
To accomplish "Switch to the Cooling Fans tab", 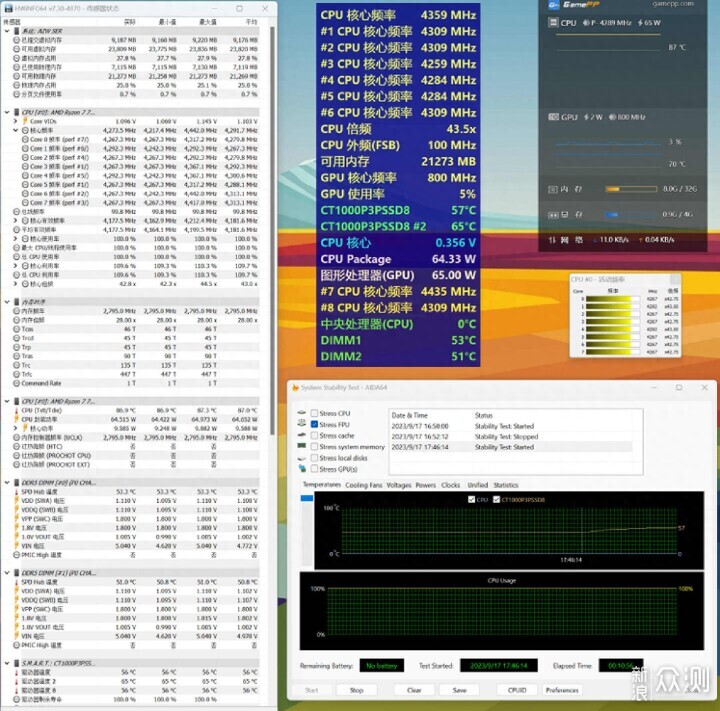I will coord(364,485).
